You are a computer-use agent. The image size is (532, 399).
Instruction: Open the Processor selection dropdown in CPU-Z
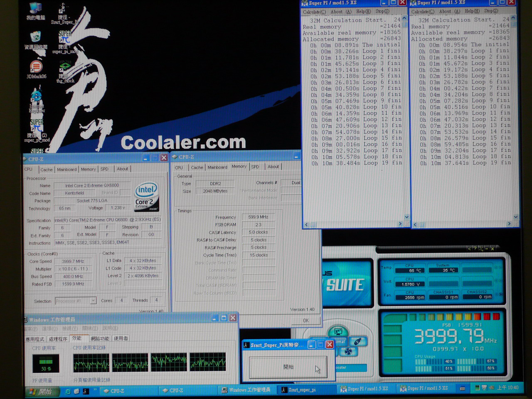(93, 300)
